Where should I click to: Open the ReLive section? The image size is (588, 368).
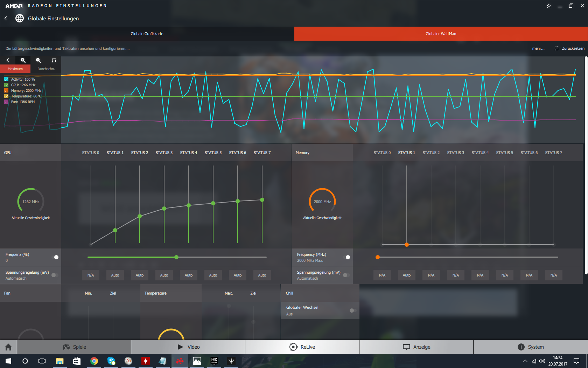(302, 347)
